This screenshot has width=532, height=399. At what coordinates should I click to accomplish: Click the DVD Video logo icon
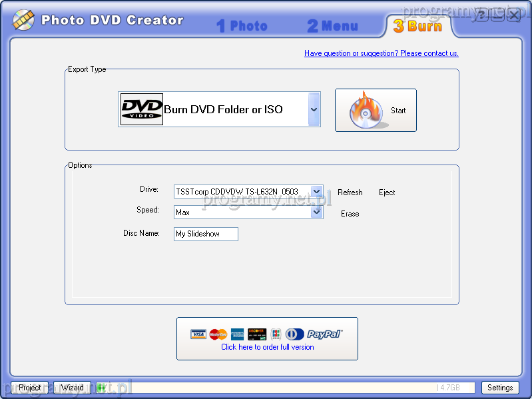pos(141,109)
